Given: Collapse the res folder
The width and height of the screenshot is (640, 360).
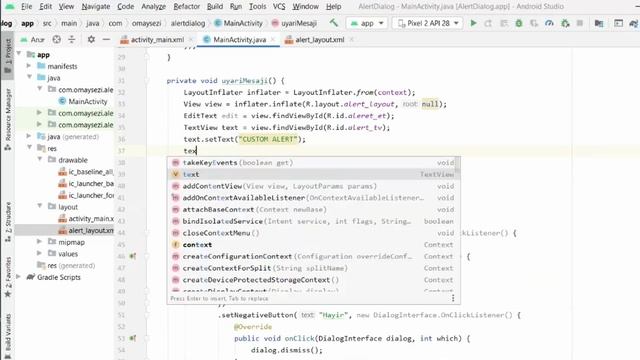Looking at the screenshot, I should (x=29, y=148).
